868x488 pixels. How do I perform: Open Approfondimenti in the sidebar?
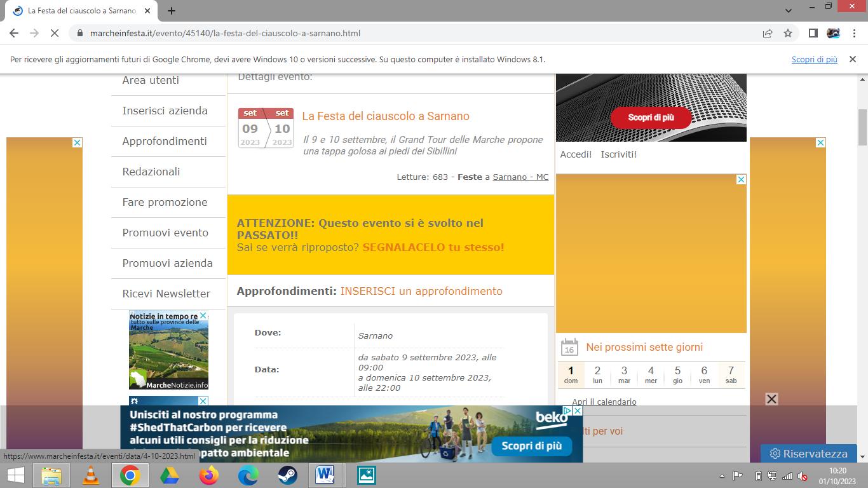coord(165,141)
